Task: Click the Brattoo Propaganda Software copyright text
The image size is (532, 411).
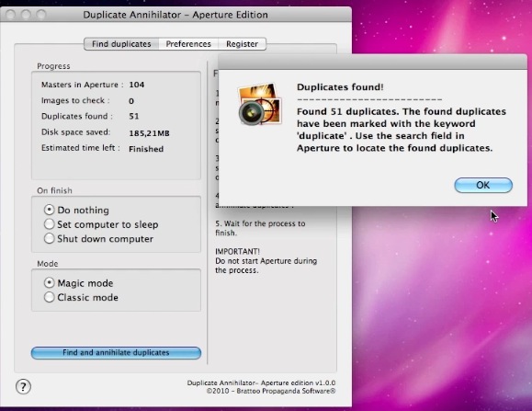Action: coord(271,391)
